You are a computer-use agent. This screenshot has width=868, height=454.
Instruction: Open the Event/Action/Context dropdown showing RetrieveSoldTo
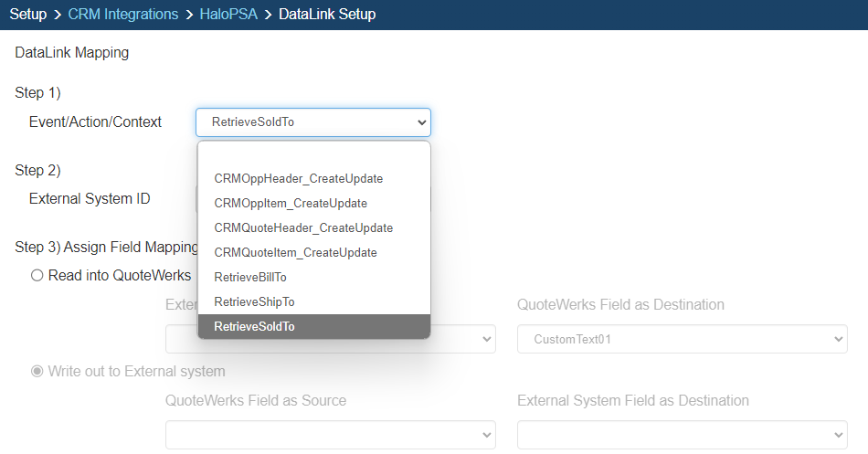tap(313, 121)
